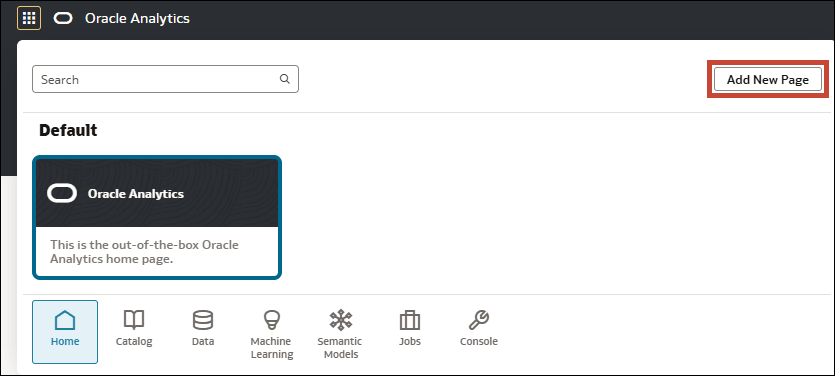This screenshot has width=835, height=376.
Task: Click the Oracle Analytics header title
Action: [137, 19]
